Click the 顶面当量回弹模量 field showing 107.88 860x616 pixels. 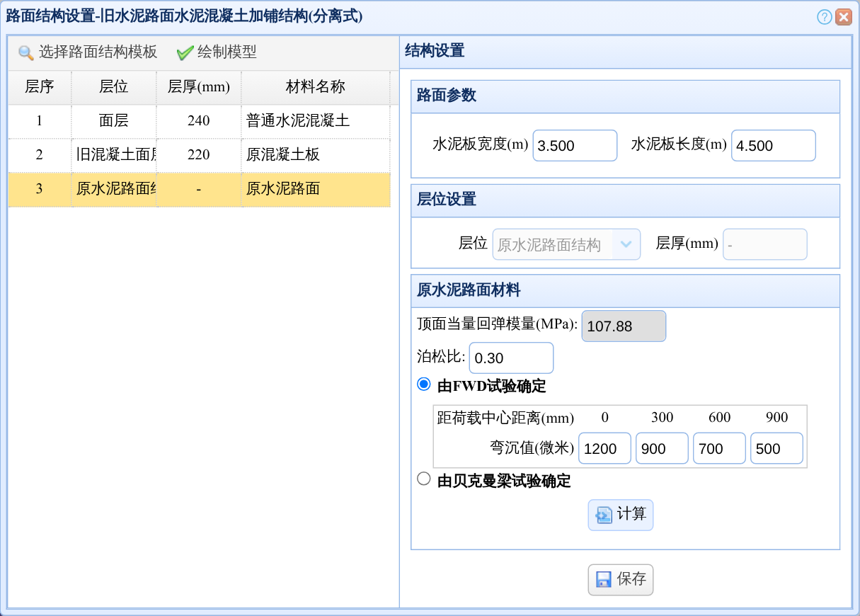(624, 326)
